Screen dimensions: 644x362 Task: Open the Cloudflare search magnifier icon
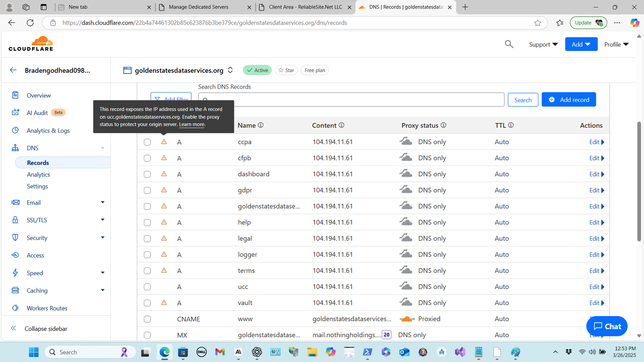pyautogui.click(x=509, y=44)
